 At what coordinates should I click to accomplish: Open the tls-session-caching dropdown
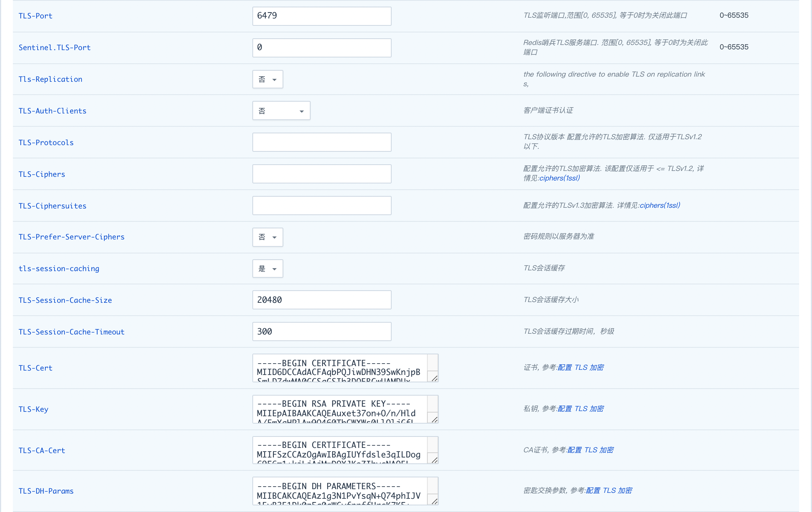pyautogui.click(x=268, y=269)
